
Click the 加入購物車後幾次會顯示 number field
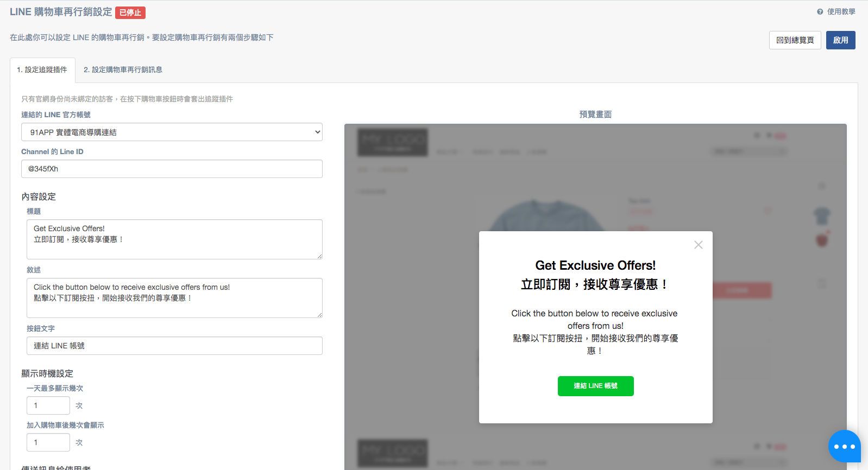(x=48, y=442)
